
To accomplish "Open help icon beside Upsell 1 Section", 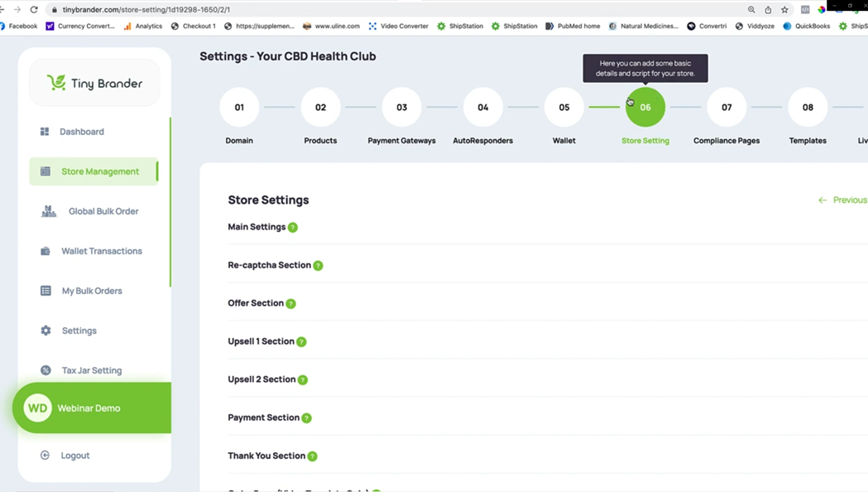I will pos(301,342).
